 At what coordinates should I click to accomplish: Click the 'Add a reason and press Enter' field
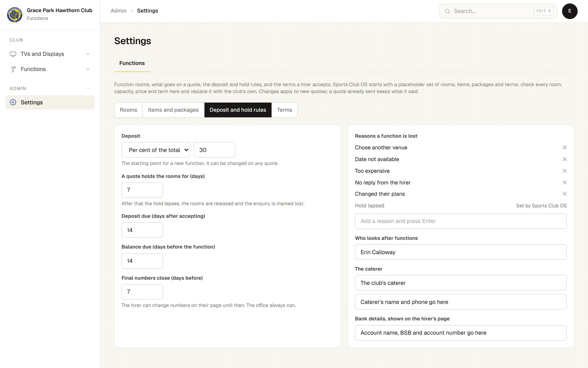coord(461,221)
